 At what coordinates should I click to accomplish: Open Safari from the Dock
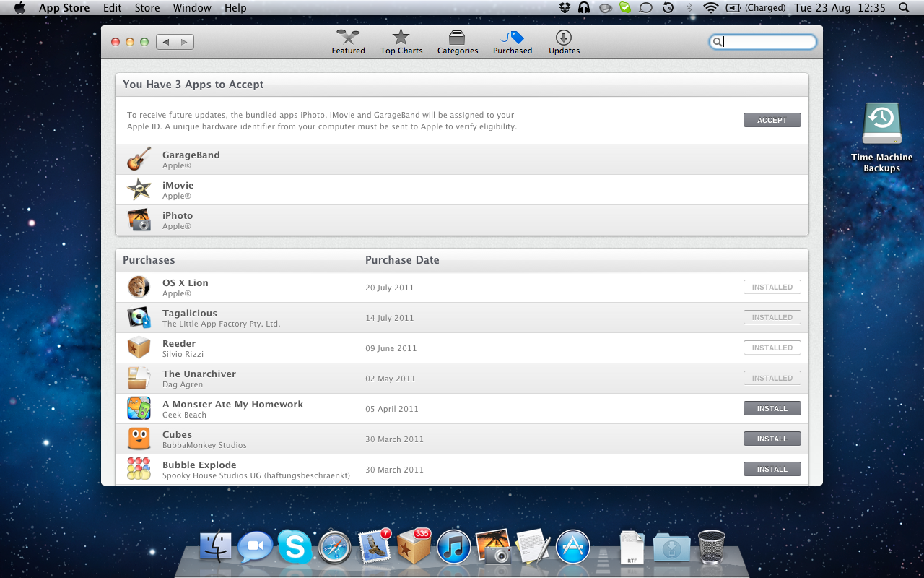click(x=335, y=548)
